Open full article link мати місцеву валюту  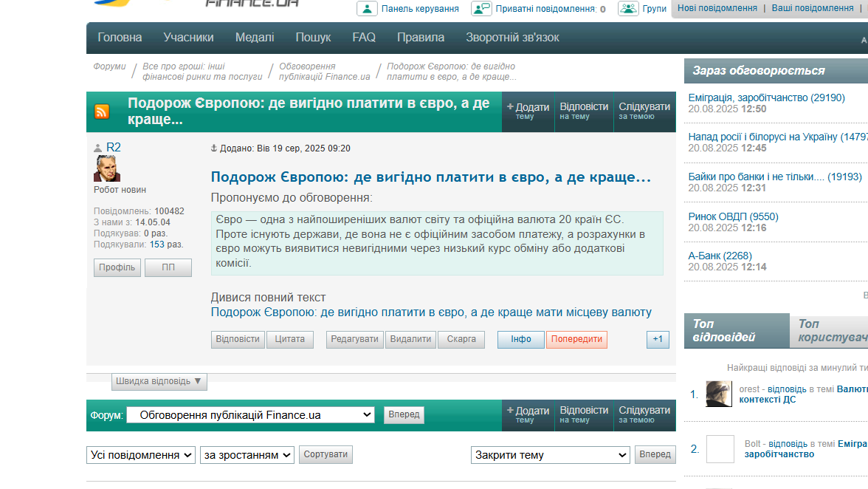click(431, 312)
